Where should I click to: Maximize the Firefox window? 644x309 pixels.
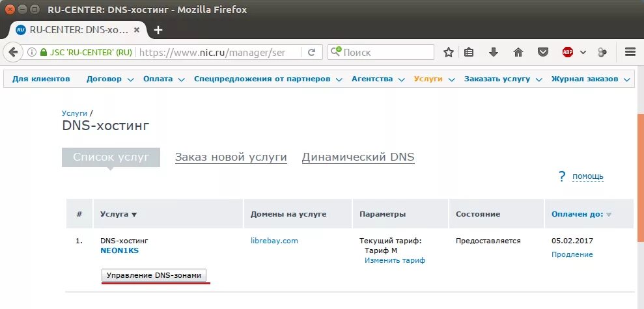pyautogui.click(x=35, y=9)
